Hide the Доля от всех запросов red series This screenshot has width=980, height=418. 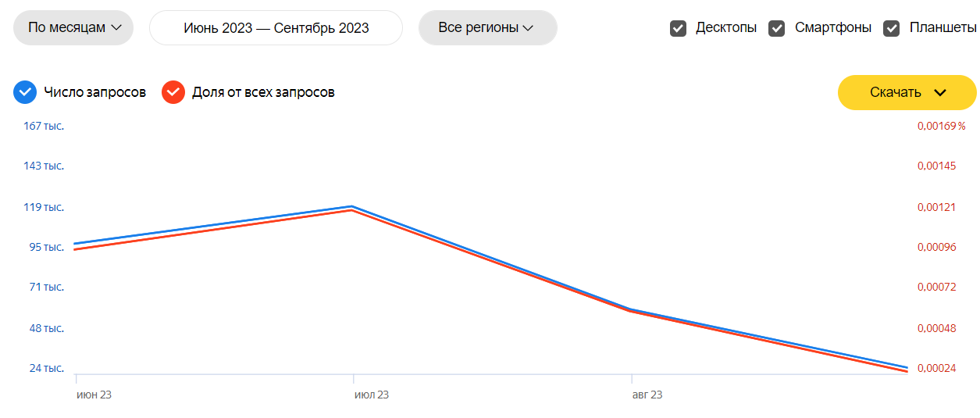point(173,92)
